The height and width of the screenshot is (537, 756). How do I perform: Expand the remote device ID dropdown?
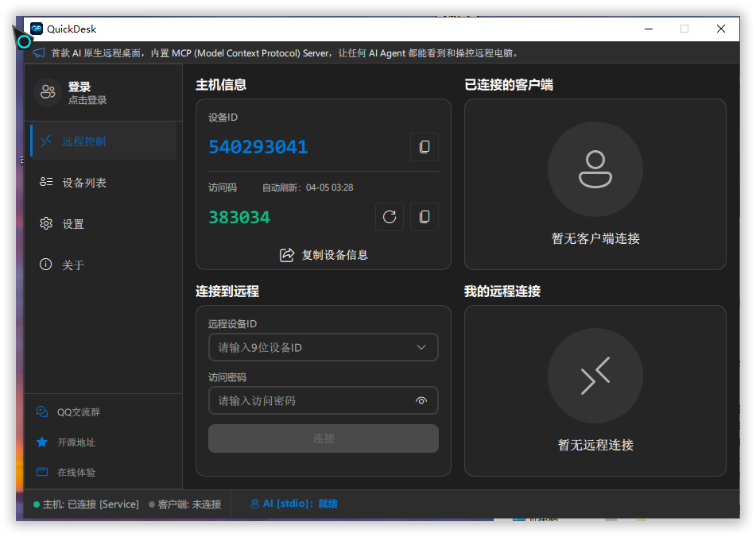[x=421, y=347]
